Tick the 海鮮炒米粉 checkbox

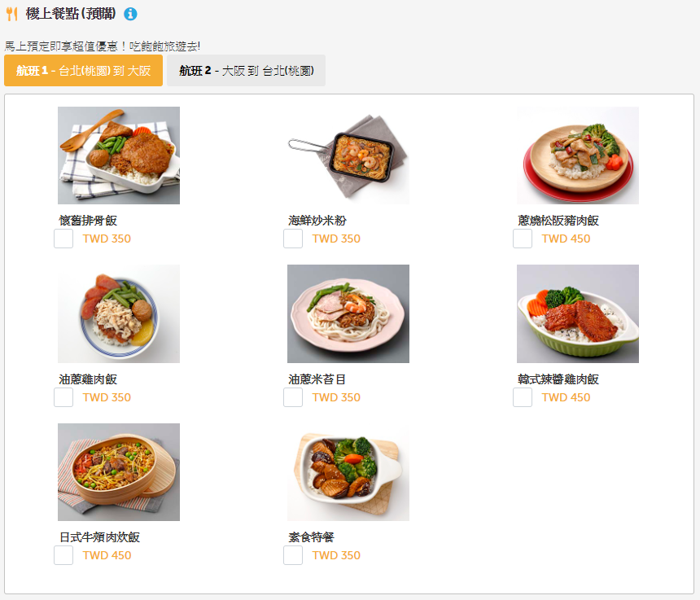293,239
